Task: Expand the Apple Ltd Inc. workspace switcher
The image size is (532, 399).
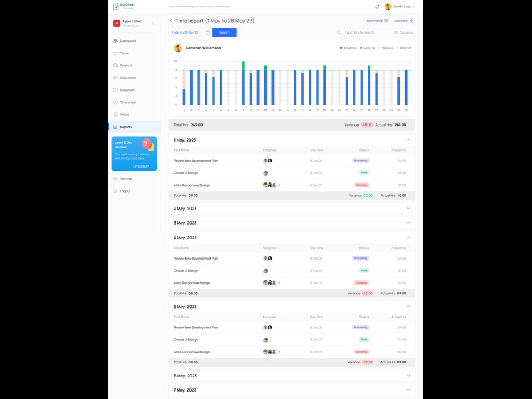Action: coord(153,23)
